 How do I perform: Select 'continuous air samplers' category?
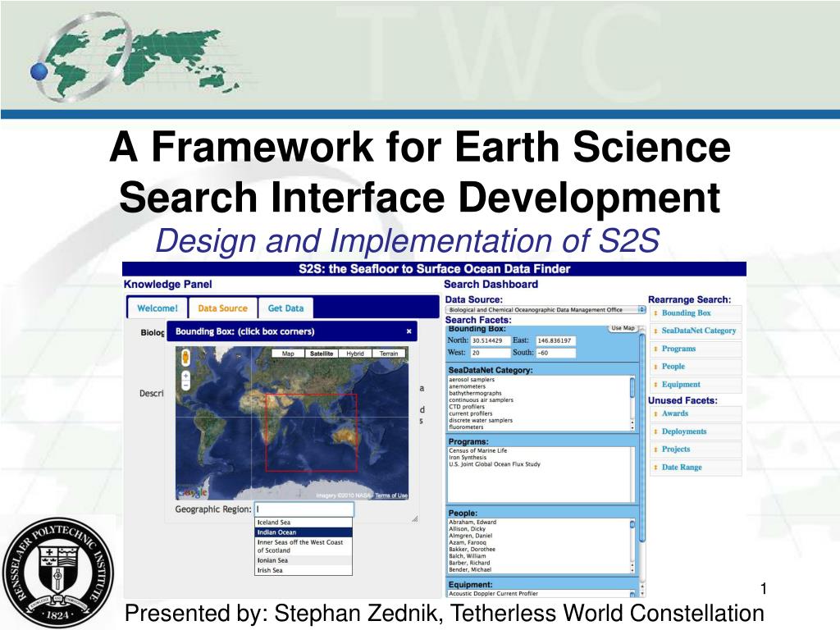click(x=481, y=399)
